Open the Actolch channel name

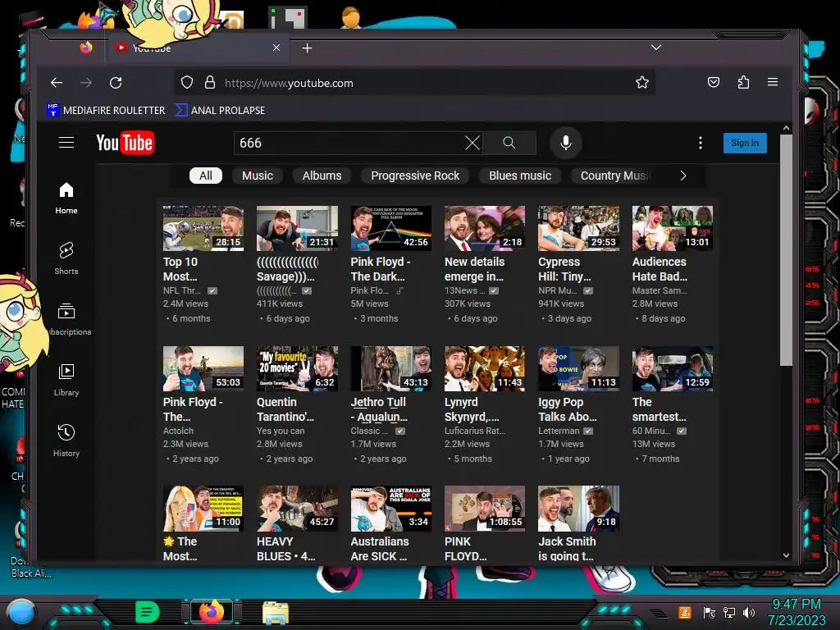click(x=178, y=431)
